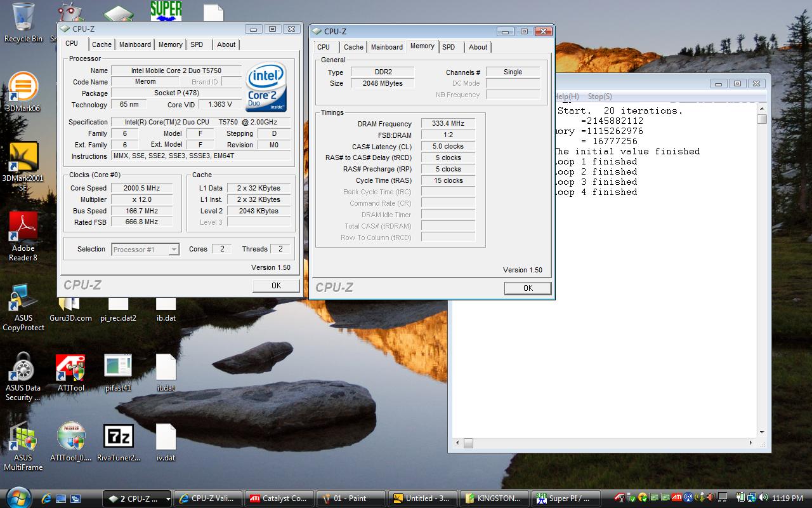Click the Rated FSB value 666.8 MHz
Image resolution: width=812 pixels, height=508 pixels.
142,222
